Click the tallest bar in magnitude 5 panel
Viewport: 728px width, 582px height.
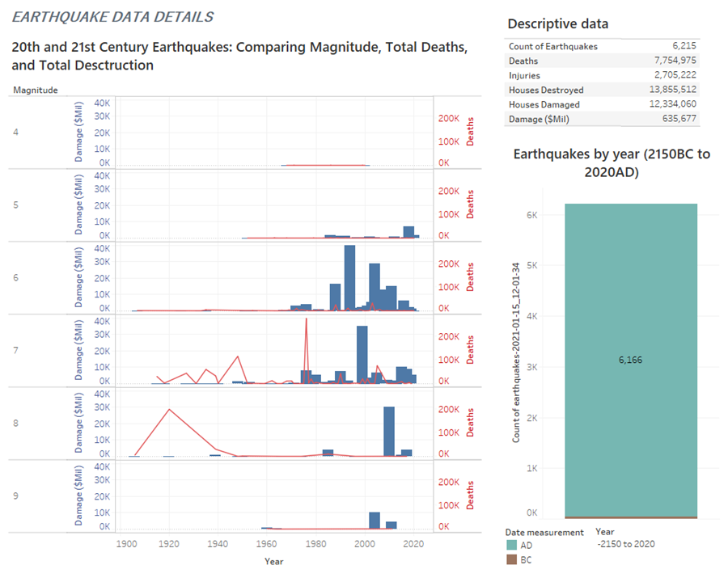pos(408,232)
